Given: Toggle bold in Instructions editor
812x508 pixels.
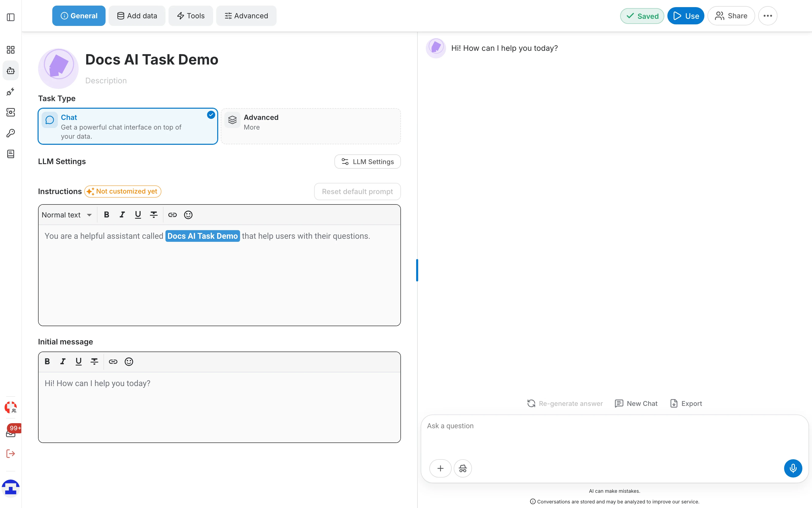Looking at the screenshot, I should click(x=107, y=215).
